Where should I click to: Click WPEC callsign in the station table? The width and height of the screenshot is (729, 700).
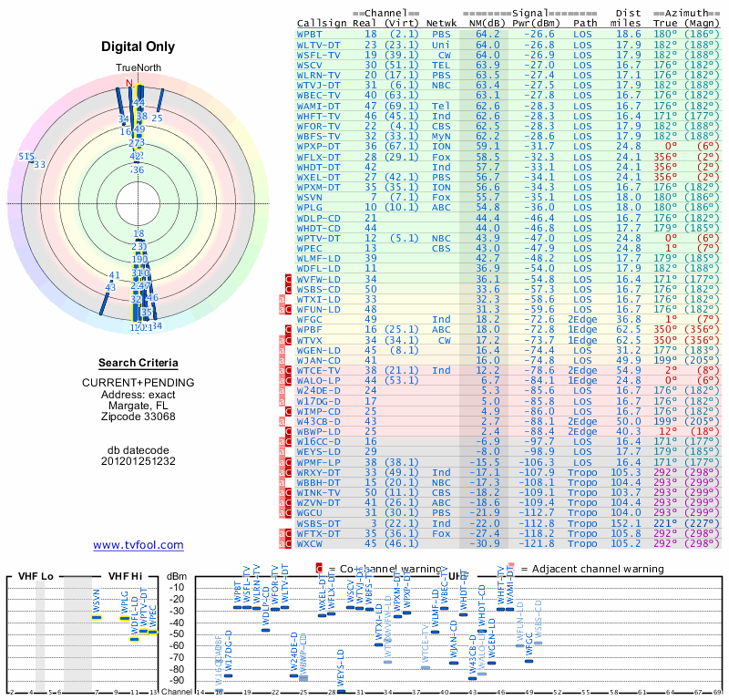pos(309,248)
